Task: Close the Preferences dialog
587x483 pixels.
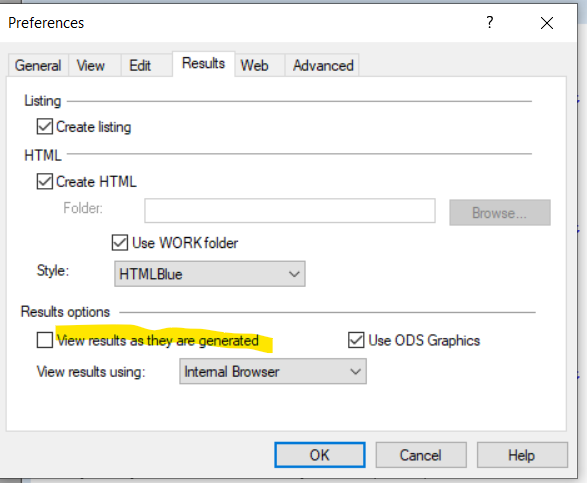Action: click(547, 23)
